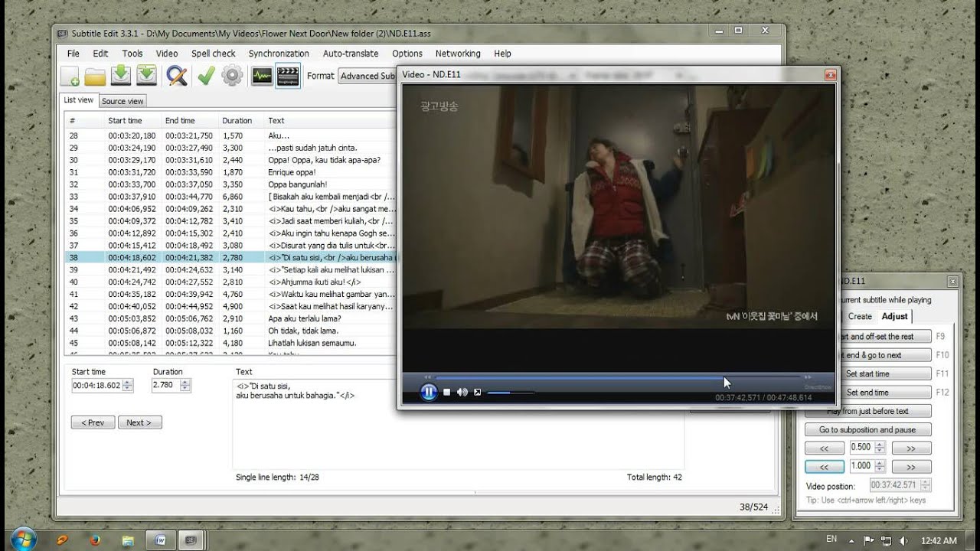Viewport: 980px width, 551px height.
Task: Select the List view tab
Action: pos(78,100)
